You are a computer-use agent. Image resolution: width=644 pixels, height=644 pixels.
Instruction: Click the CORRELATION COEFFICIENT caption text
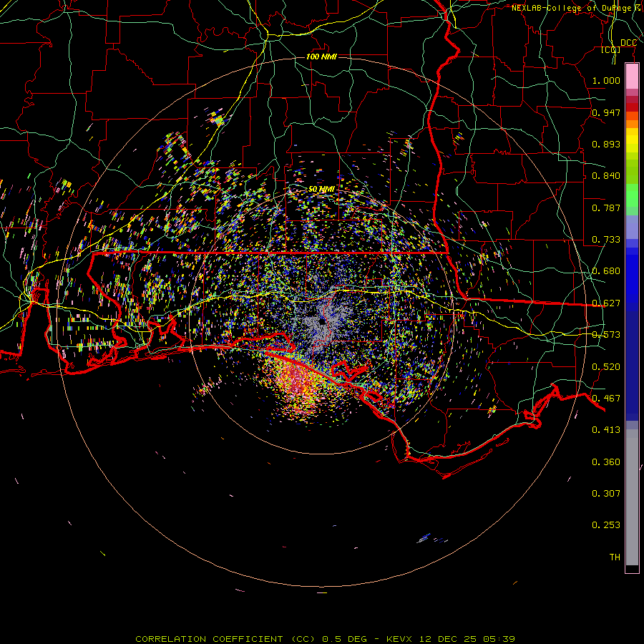pyautogui.click(x=209, y=639)
